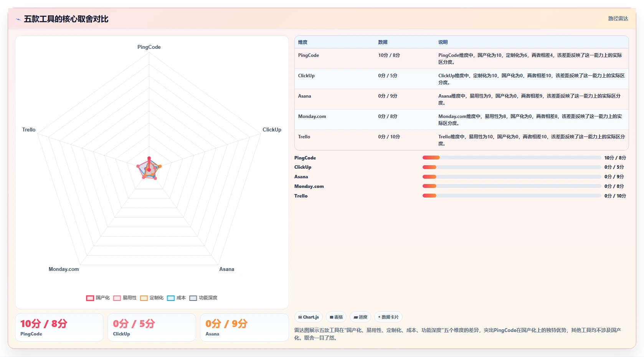This screenshot has width=644, height=357.
Task: Click the 0分 / 9分 value beside Asana's progress bar
Action: click(x=614, y=177)
